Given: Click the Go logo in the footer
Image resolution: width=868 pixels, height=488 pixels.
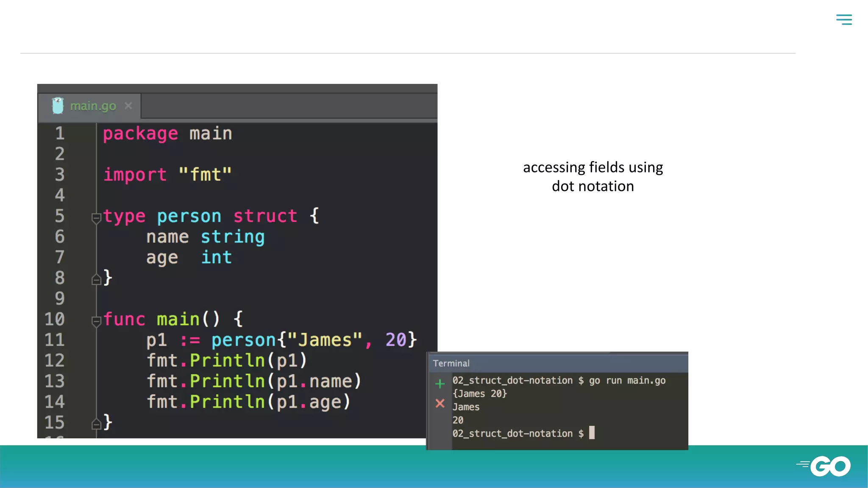Looking at the screenshot, I should click(823, 466).
